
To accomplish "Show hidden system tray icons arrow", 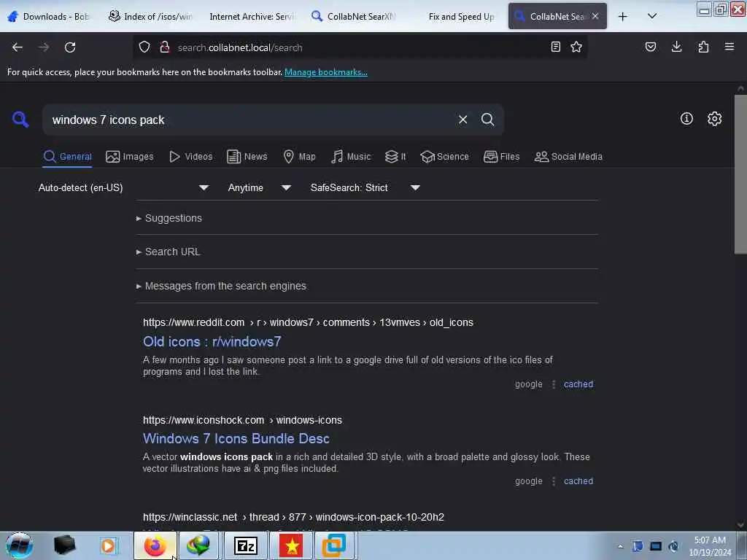I will (x=620, y=546).
